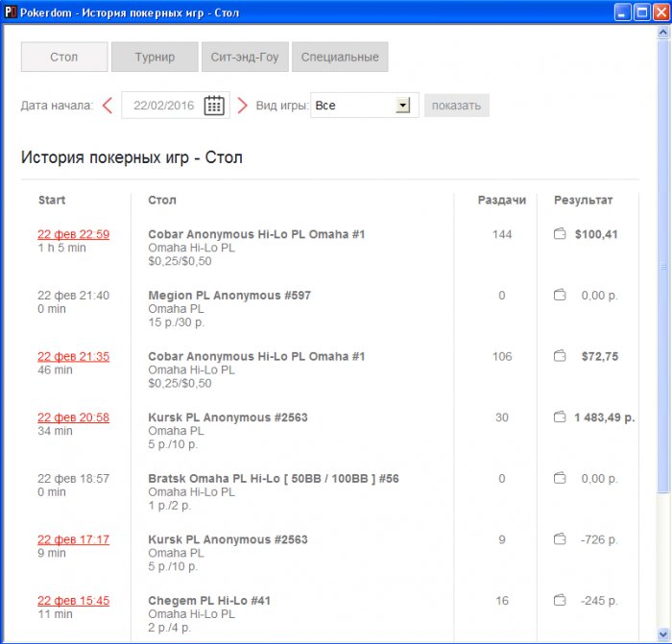
Task: Click the -245 р. result value
Action: coord(599,601)
